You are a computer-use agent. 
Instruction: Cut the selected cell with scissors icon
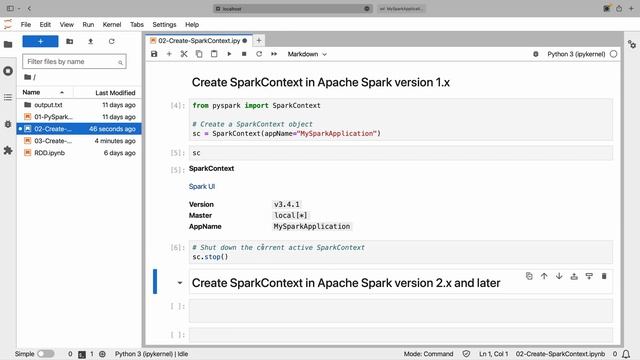(184, 54)
